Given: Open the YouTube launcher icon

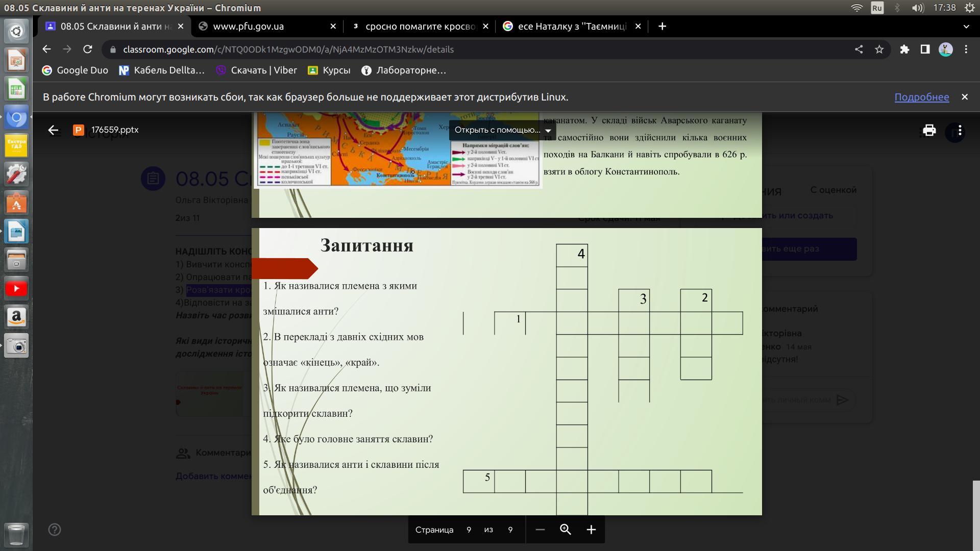Looking at the screenshot, I should [x=16, y=289].
